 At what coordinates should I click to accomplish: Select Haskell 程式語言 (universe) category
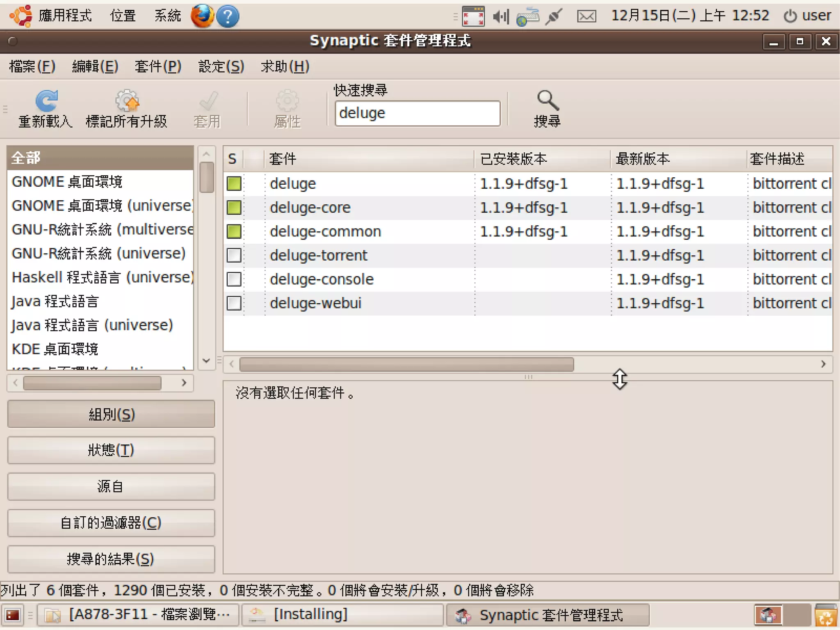tap(100, 277)
